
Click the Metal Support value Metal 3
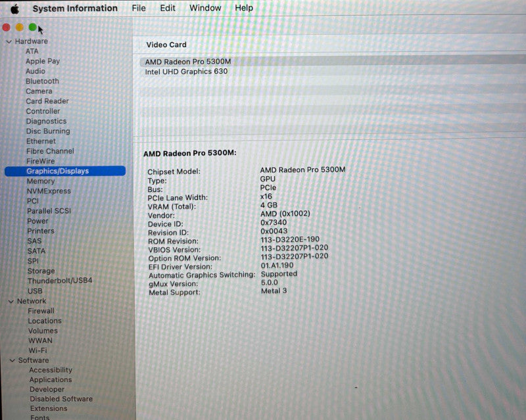[274, 291]
